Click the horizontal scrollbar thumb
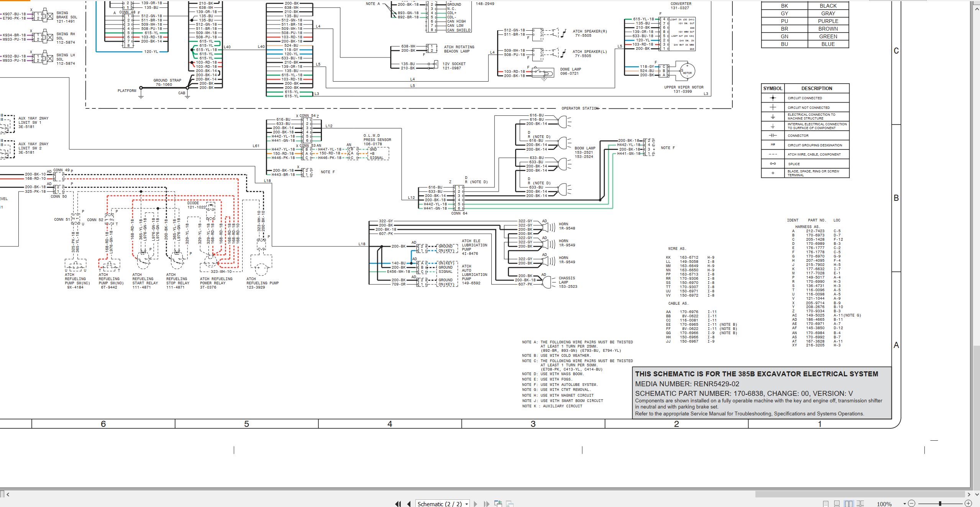 pos(860,494)
